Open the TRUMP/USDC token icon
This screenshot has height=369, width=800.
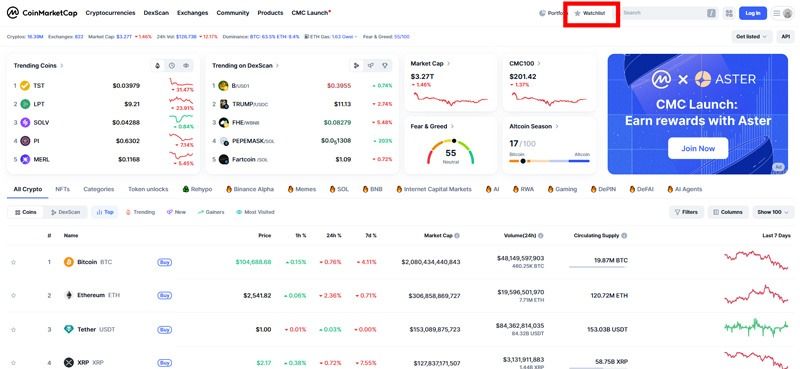223,104
